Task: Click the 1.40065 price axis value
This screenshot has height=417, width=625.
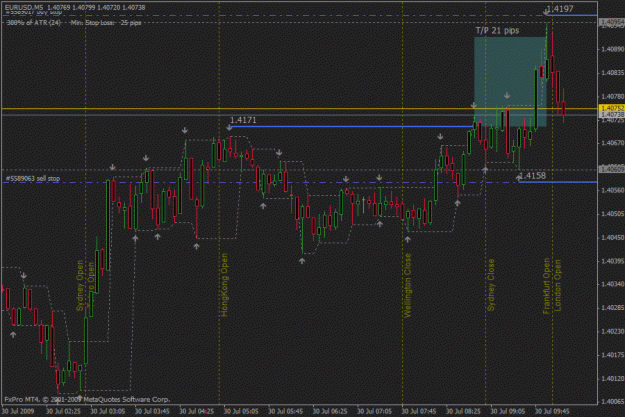Action: point(613,401)
